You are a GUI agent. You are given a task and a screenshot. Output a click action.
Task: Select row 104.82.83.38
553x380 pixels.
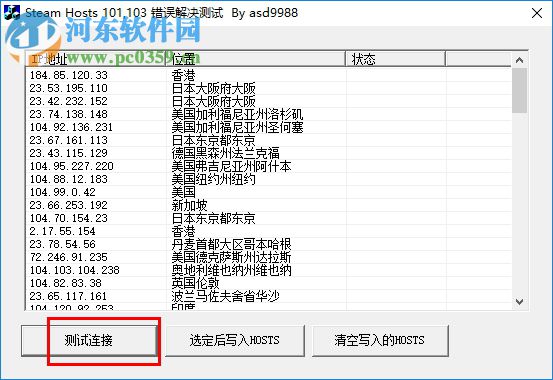pyautogui.click(x=269, y=283)
